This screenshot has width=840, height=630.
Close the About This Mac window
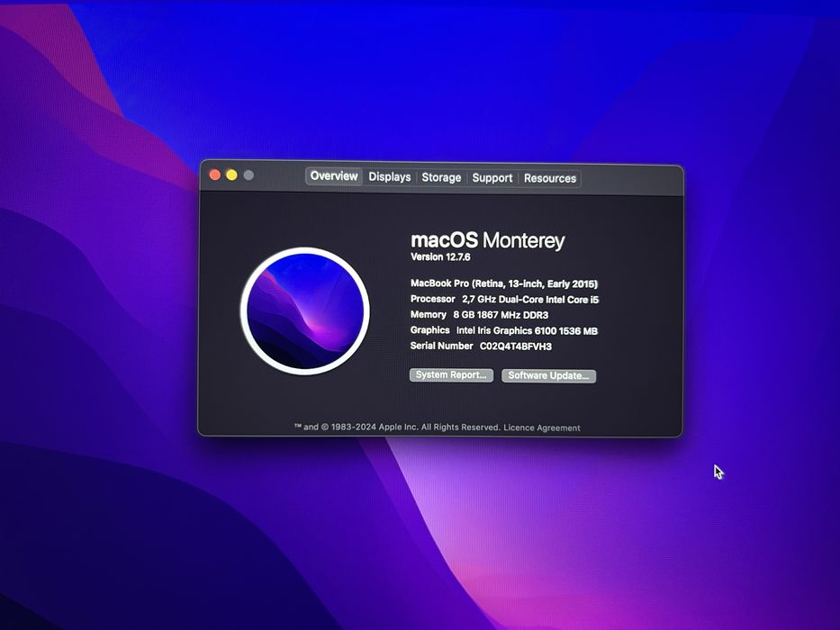(x=215, y=175)
